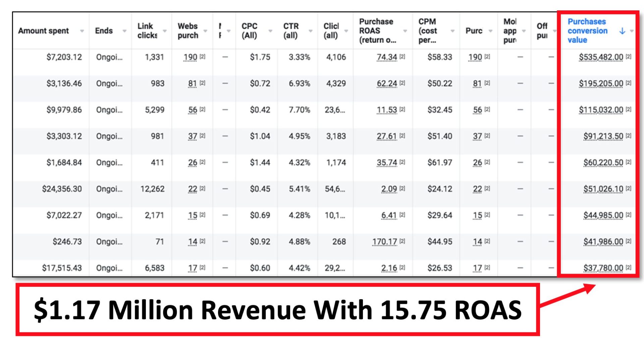Select the $1.75 CPC cell
This screenshot has height=340, width=644.
point(260,57)
